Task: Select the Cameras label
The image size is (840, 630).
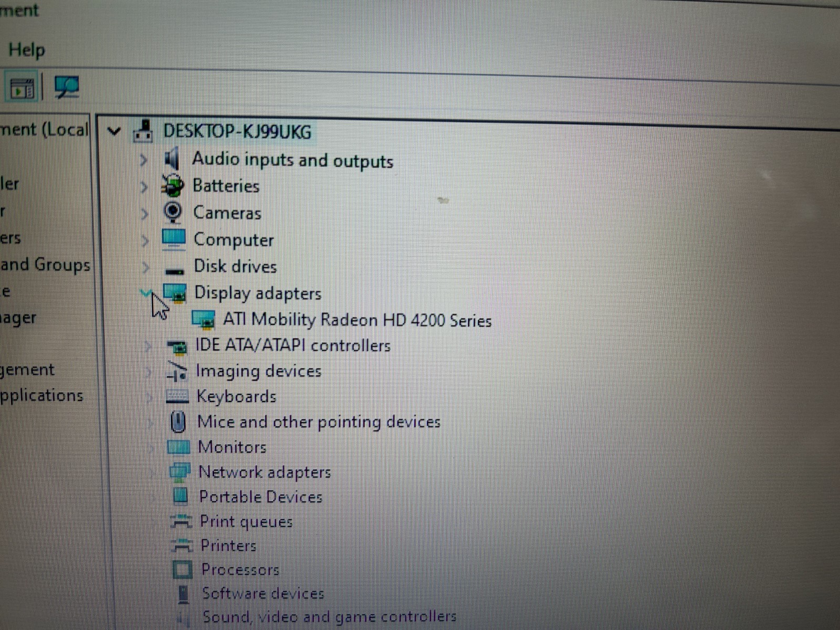Action: pyautogui.click(x=227, y=213)
